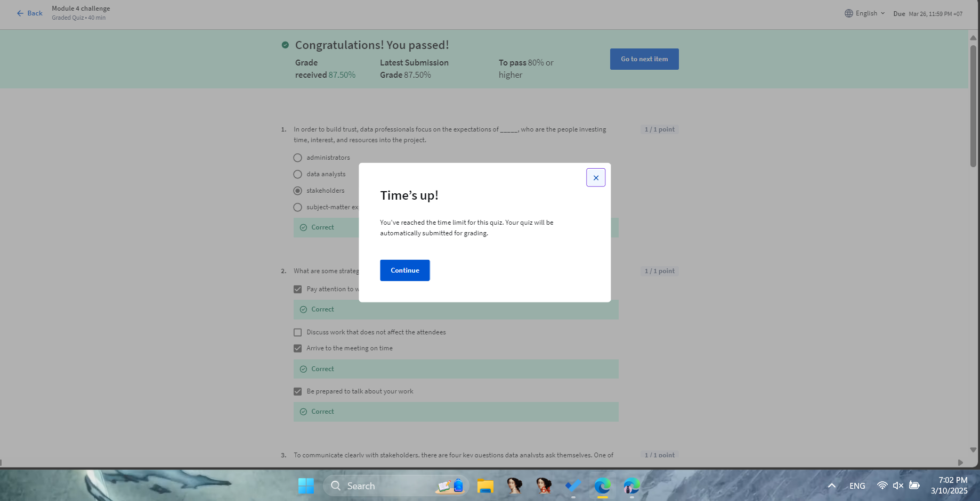Click the vertical scrollbar down arrow
Image resolution: width=980 pixels, height=501 pixels.
tap(973, 450)
